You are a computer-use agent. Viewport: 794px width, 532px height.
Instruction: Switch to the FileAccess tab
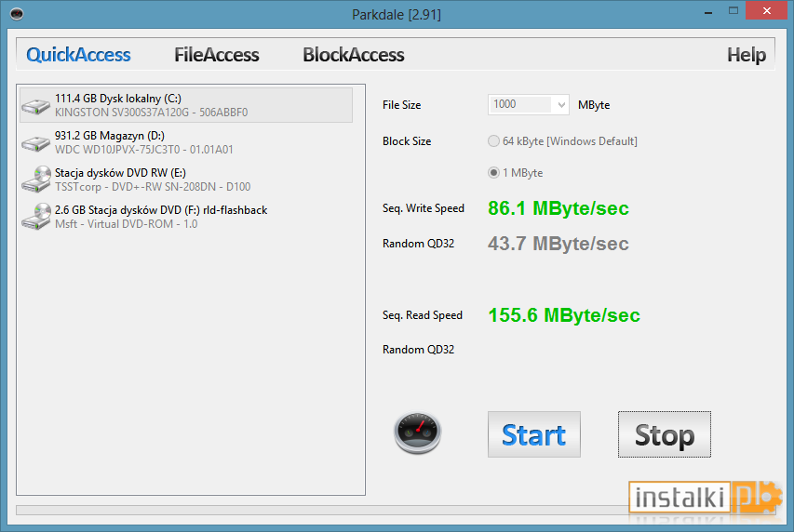(217, 55)
